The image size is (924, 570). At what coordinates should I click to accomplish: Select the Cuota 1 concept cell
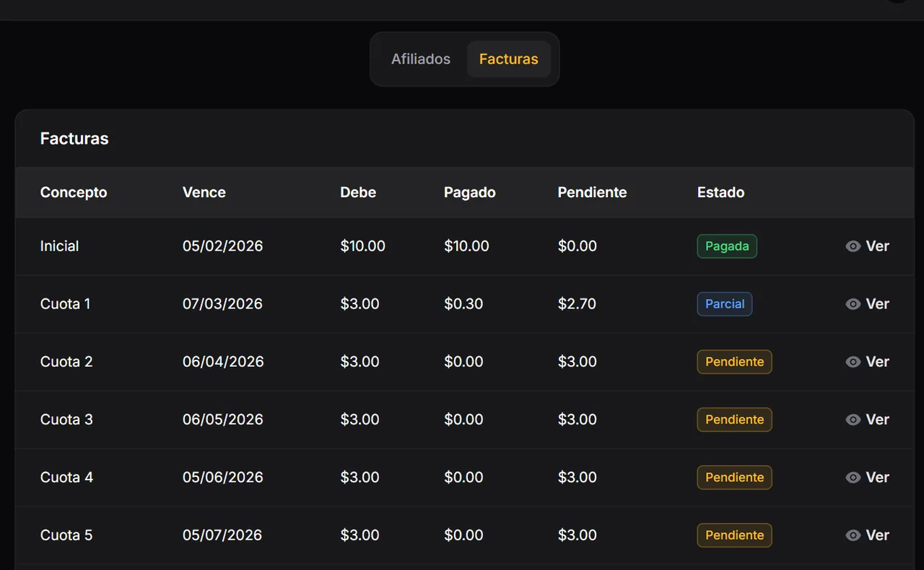[66, 304]
